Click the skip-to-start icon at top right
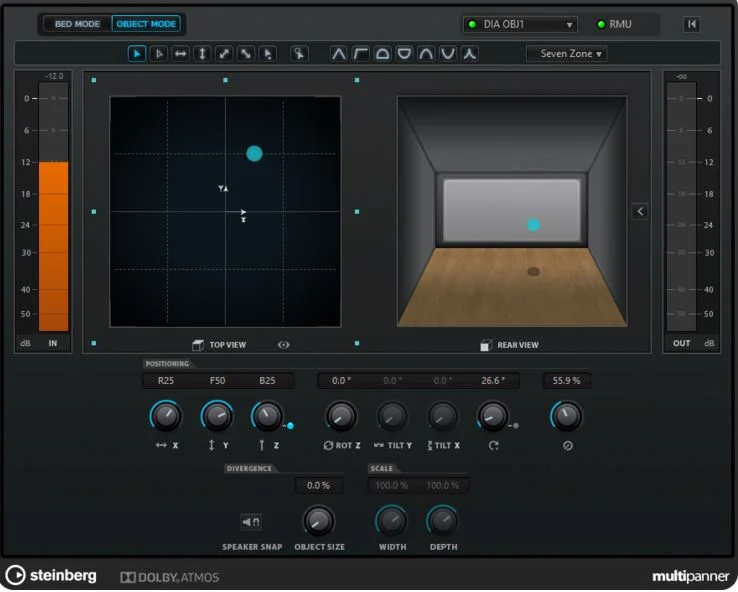 [691, 24]
